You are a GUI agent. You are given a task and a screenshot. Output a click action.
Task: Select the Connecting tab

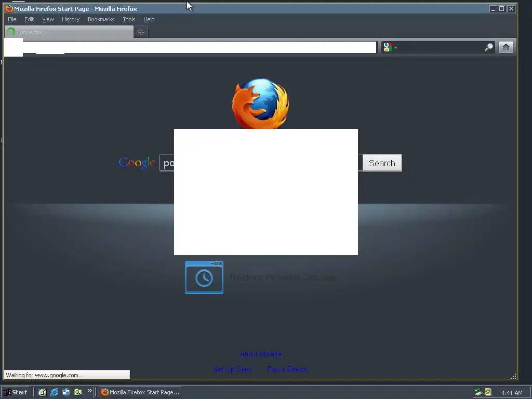pos(69,32)
